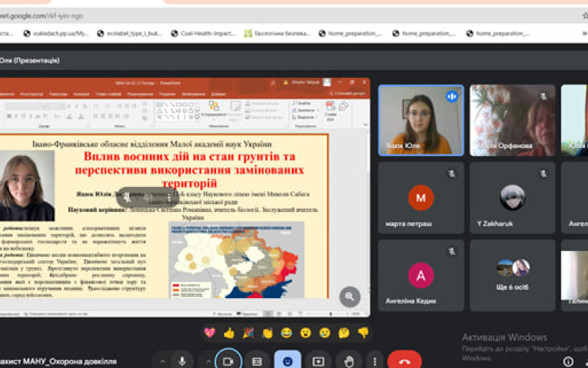Send the surprised face reaction
Viewport: 588px width, 368px height.
click(306, 333)
